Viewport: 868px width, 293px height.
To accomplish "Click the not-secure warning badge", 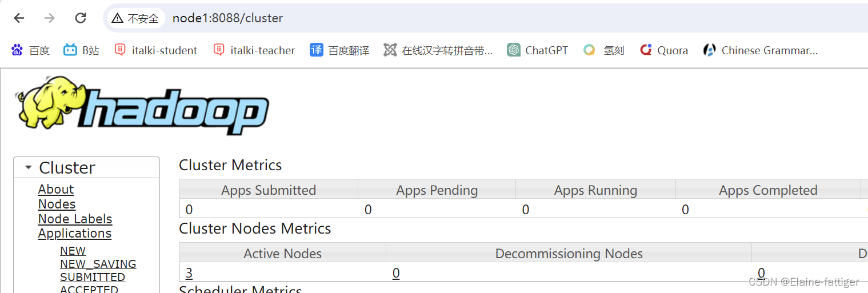I will tap(135, 18).
